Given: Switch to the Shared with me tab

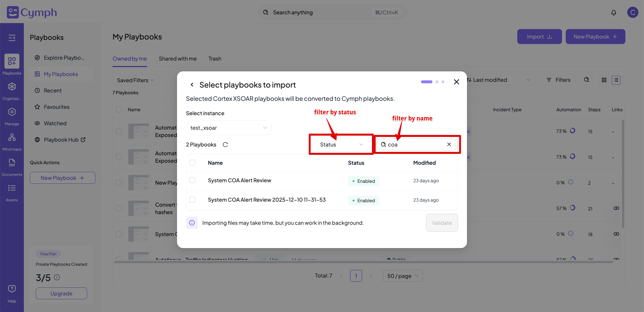Looking at the screenshot, I should [x=178, y=59].
